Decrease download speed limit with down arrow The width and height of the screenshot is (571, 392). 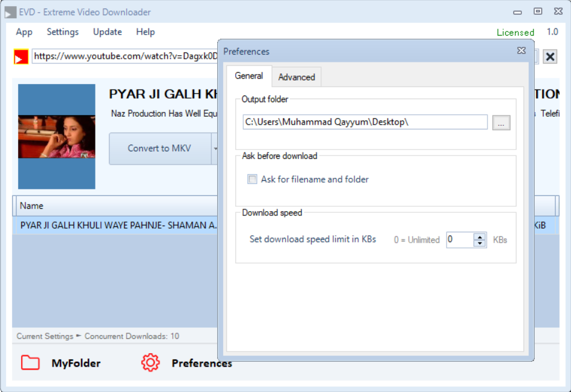[480, 243]
